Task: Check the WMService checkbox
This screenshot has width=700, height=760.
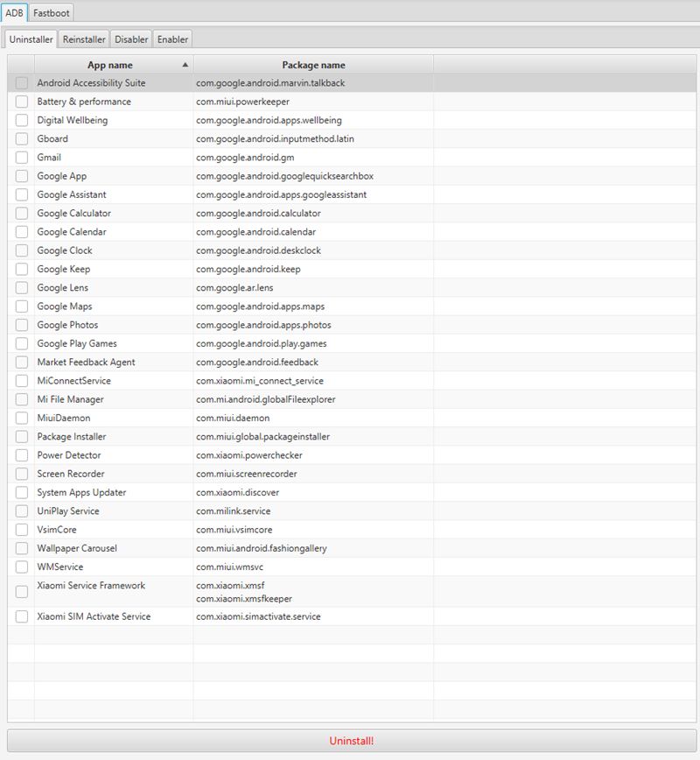Action: 22,567
